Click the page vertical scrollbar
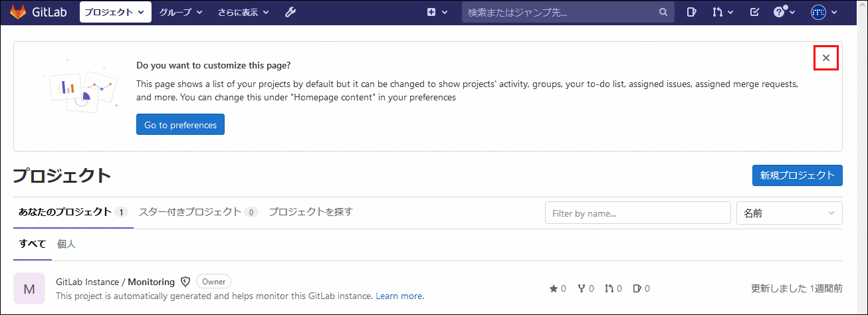The image size is (868, 315). (x=863, y=157)
